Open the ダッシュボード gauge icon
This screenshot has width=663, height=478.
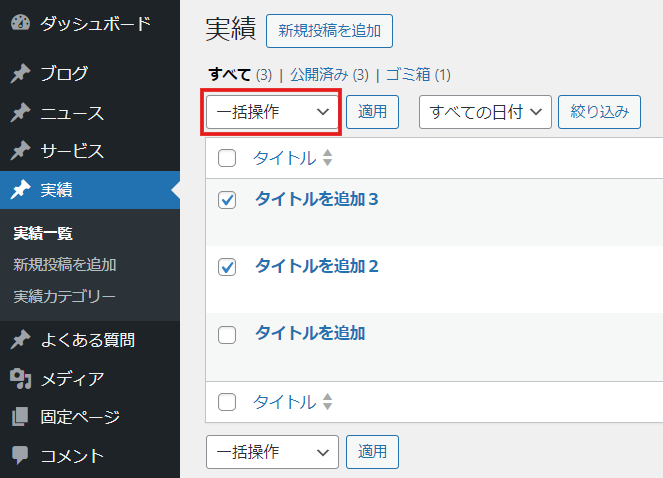point(20,23)
